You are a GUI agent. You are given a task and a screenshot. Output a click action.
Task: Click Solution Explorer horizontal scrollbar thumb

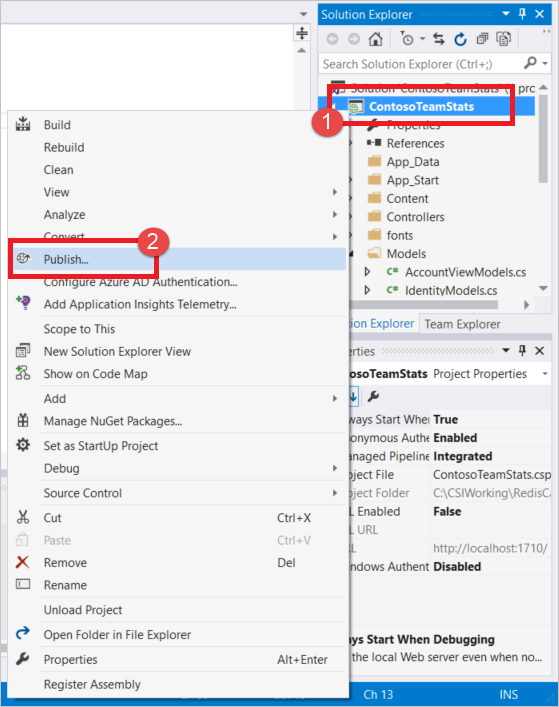tap(424, 305)
